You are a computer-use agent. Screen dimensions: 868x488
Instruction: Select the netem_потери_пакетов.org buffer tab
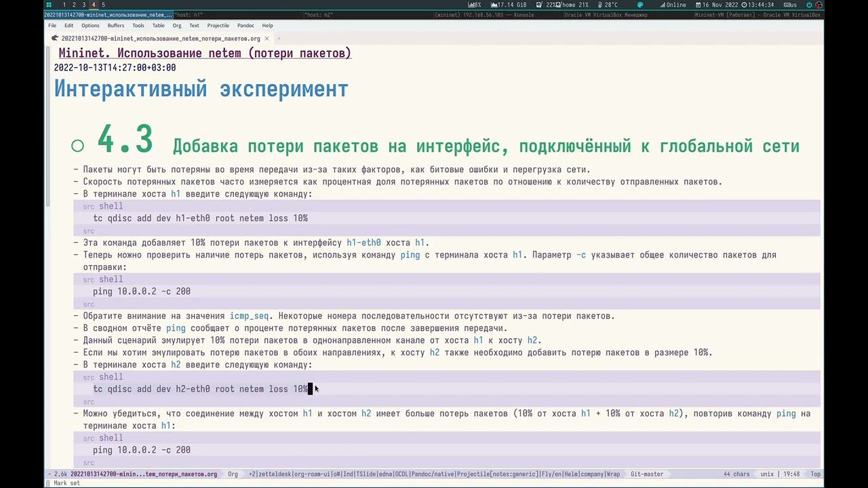(x=161, y=39)
